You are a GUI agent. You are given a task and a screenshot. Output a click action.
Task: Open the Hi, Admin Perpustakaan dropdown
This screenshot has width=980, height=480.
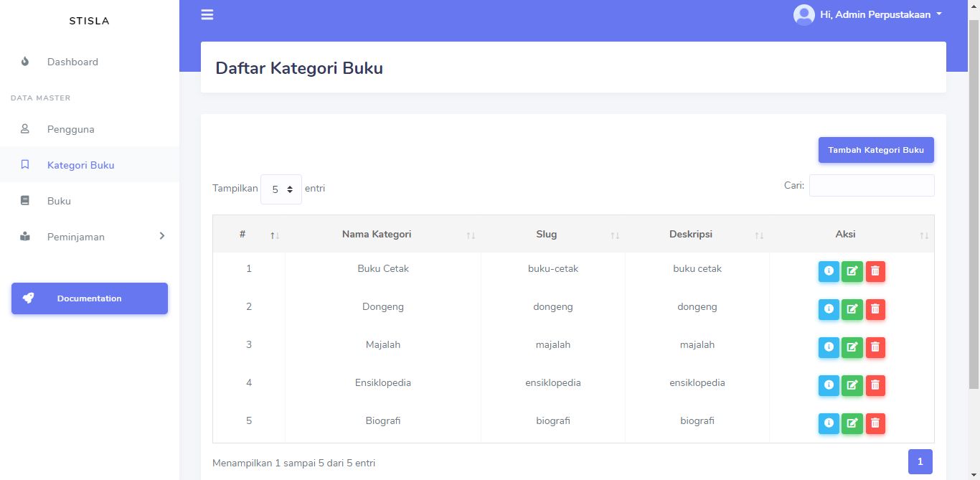pyautogui.click(x=868, y=14)
